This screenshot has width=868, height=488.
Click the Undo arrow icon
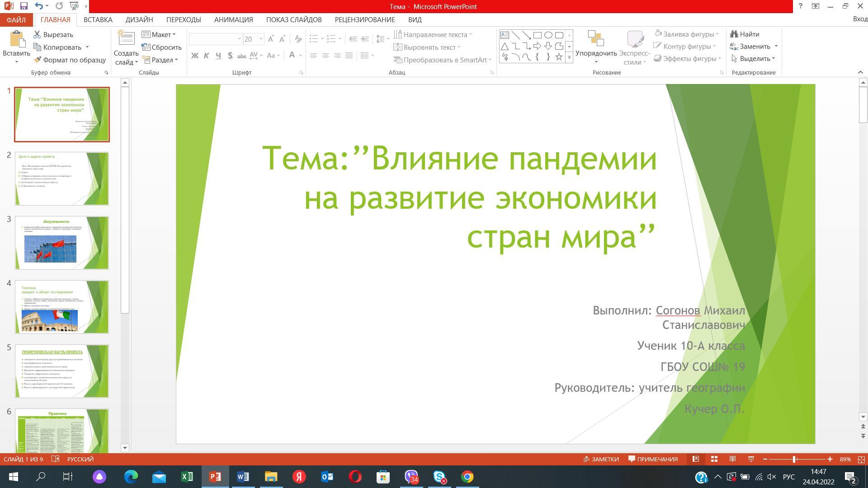(39, 6)
